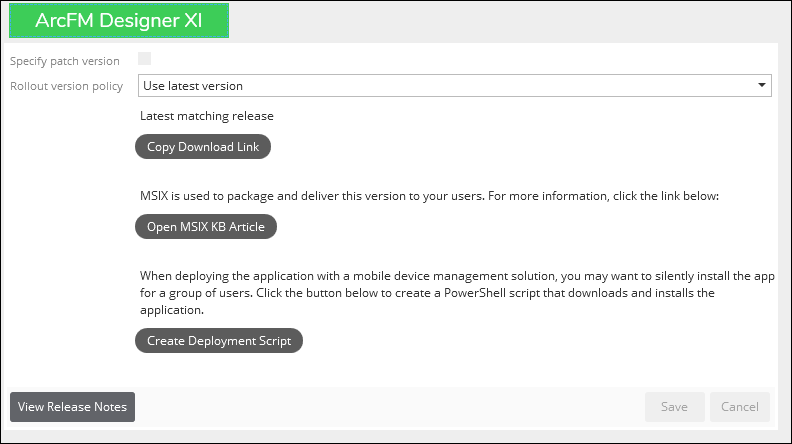Create the deployment script
Viewport: 792px width, 444px height.
point(219,340)
